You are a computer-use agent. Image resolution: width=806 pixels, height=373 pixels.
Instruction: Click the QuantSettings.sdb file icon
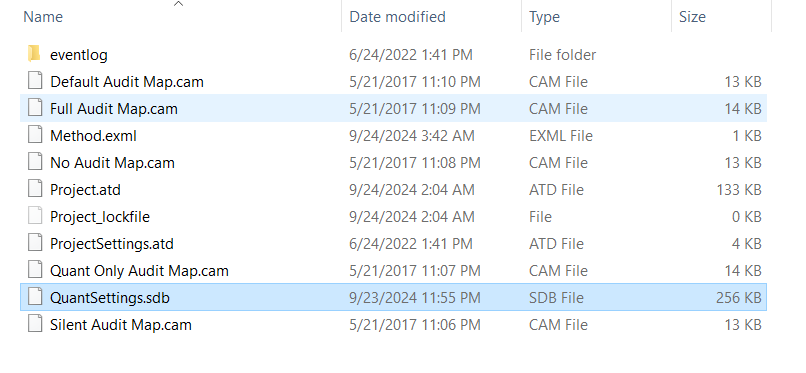pyautogui.click(x=34, y=297)
